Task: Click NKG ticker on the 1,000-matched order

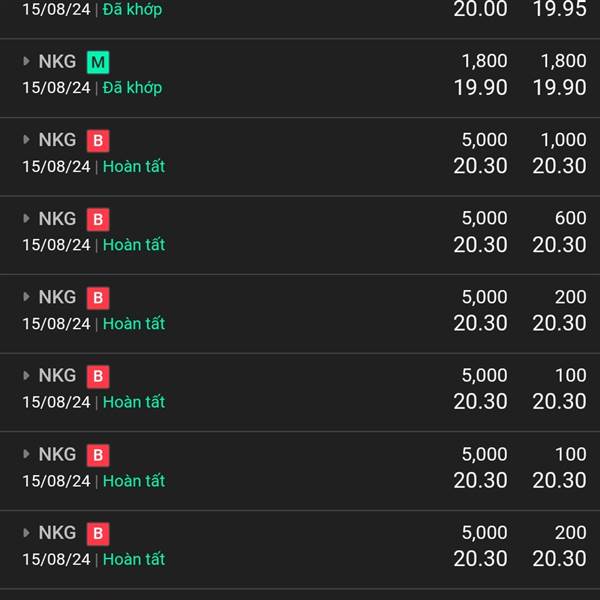Action: point(57,141)
